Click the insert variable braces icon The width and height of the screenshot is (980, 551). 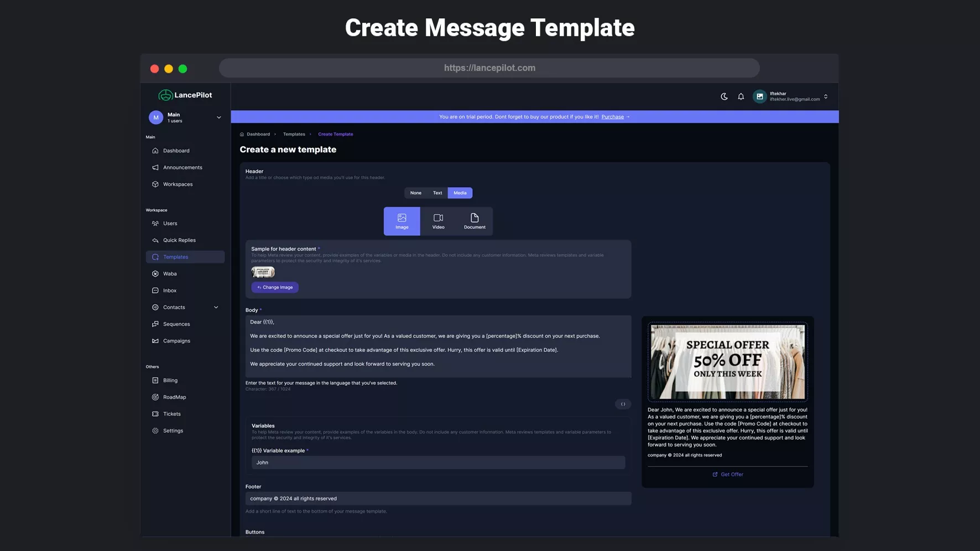pos(623,404)
